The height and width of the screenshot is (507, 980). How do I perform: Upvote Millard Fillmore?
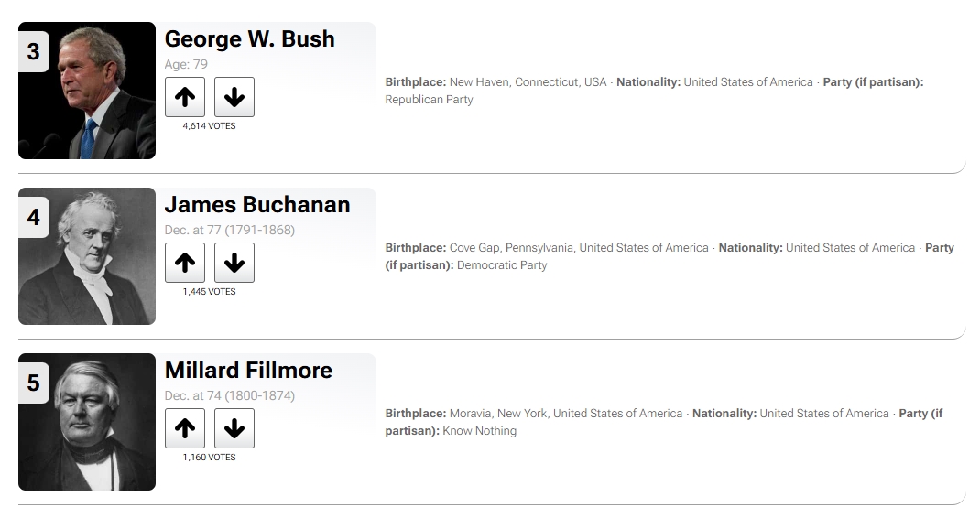(x=185, y=428)
